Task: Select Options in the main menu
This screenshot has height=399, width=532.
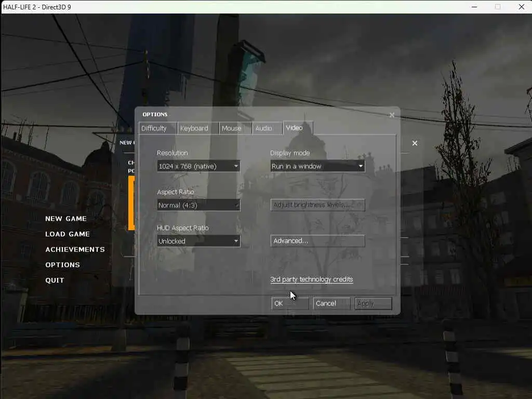Action: click(62, 264)
